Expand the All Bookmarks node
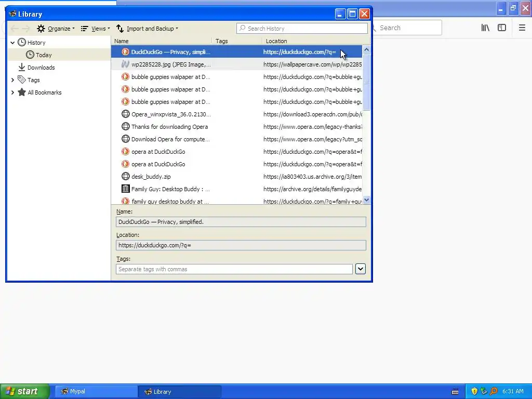Viewport: 532px width, 399px height. pos(12,92)
